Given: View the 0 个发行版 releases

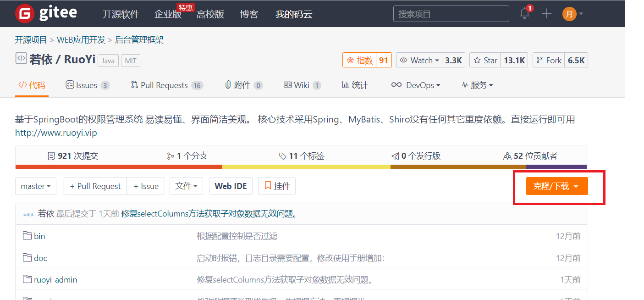Looking at the screenshot, I should pos(416,156).
